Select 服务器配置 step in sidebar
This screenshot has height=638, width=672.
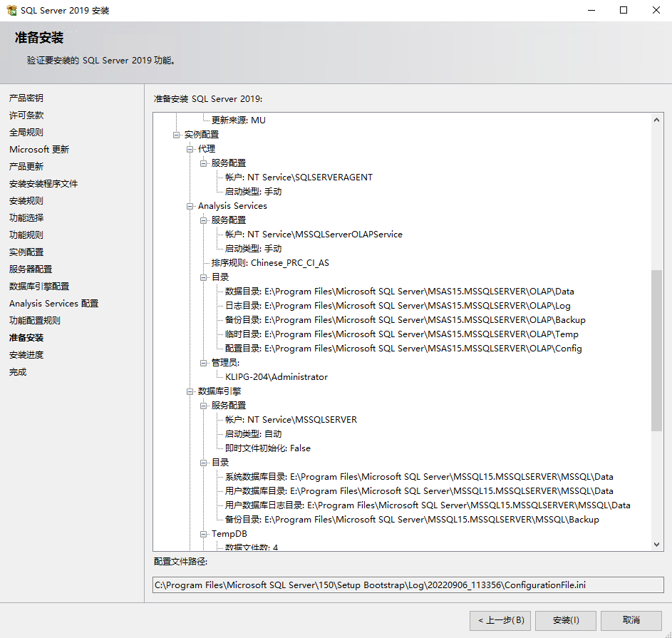[x=31, y=269]
